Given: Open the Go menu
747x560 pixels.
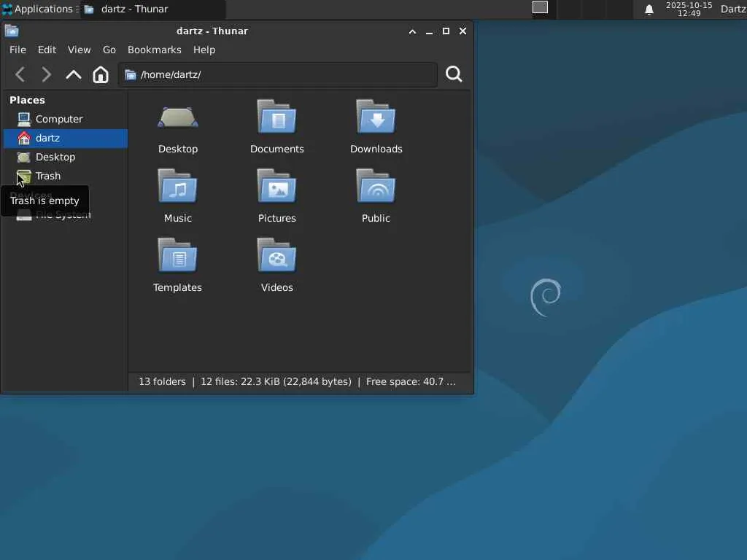Looking at the screenshot, I should click(109, 50).
